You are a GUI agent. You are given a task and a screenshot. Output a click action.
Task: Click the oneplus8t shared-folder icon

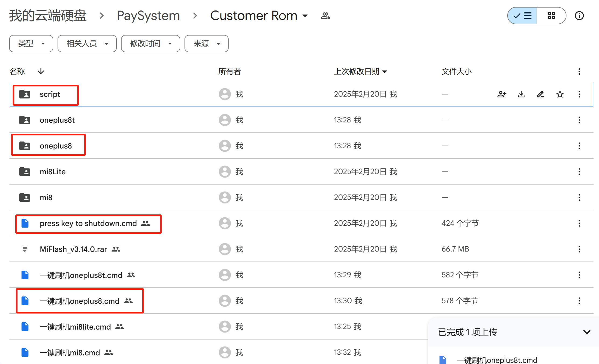tap(25, 120)
